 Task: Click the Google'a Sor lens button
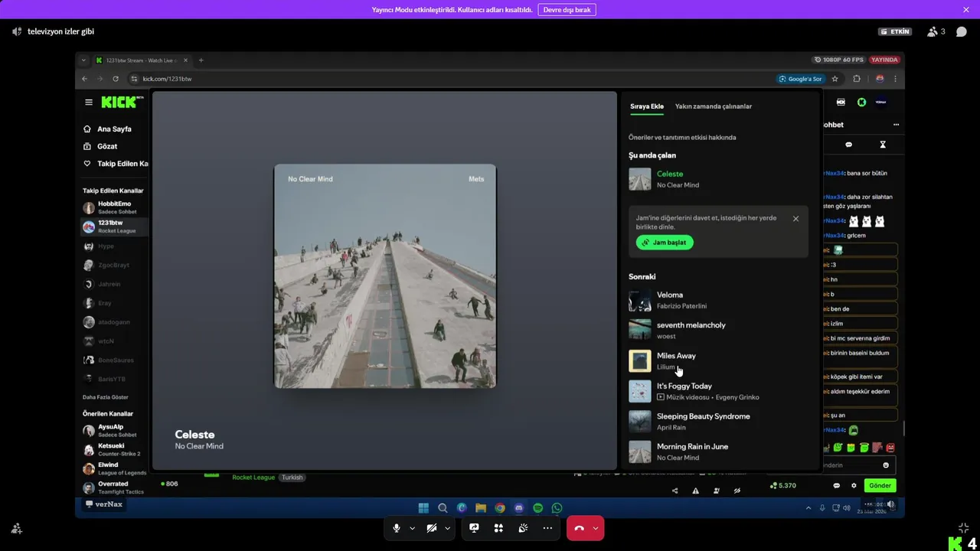(x=800, y=79)
